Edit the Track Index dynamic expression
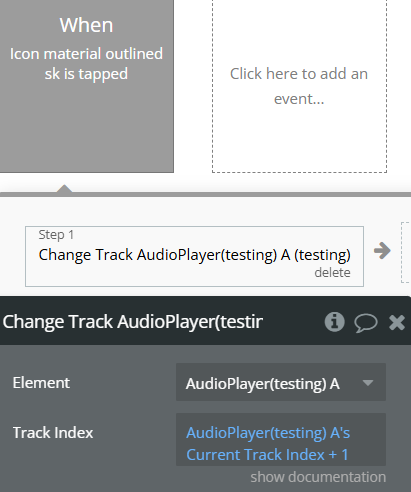 pos(281,439)
